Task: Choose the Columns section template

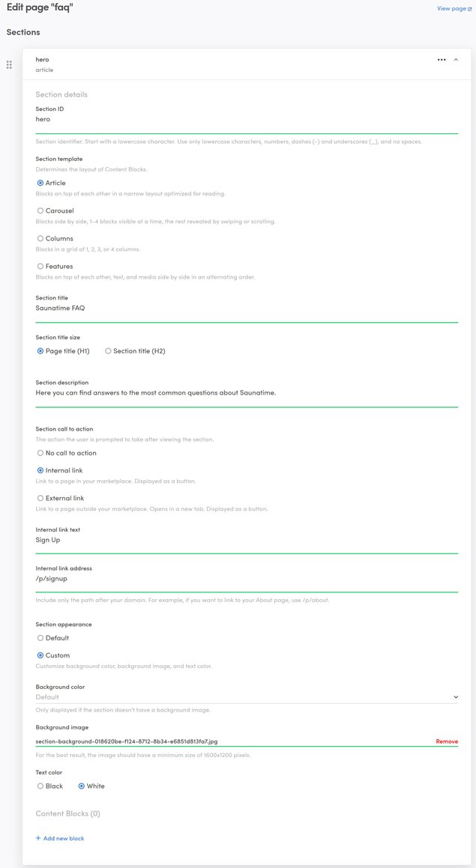Action: point(40,239)
